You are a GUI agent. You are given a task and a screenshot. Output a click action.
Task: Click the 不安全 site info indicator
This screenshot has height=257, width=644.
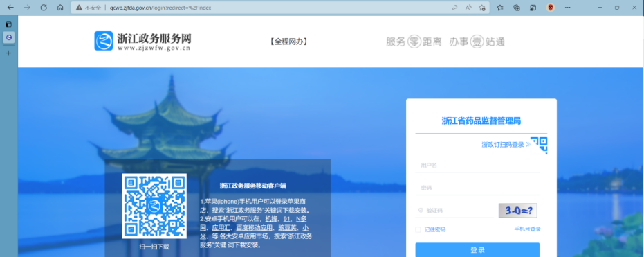pyautogui.click(x=89, y=8)
